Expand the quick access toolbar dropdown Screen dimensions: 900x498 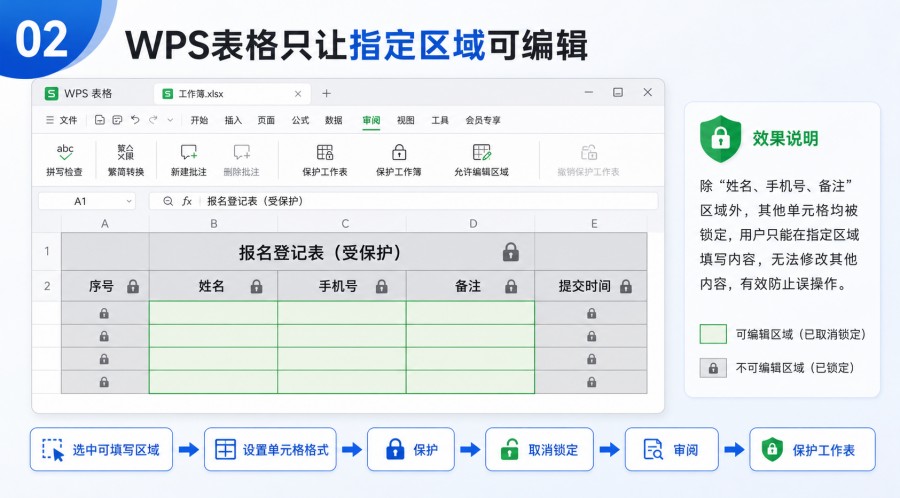pos(170,120)
